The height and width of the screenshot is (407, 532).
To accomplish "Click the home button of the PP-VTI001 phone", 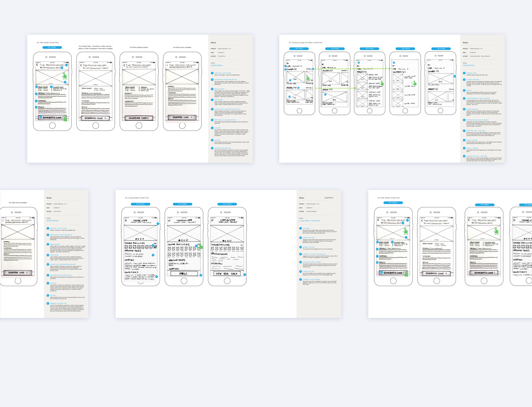I will [x=299, y=111].
